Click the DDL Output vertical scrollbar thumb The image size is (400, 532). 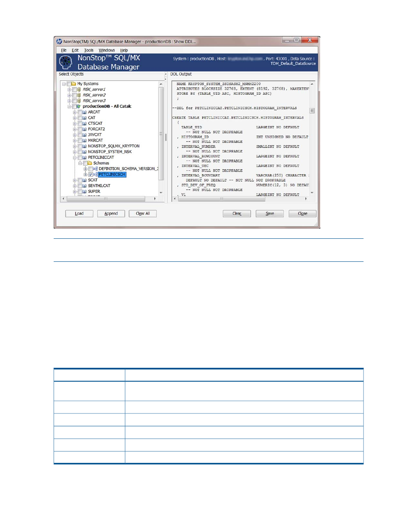pos(312,111)
